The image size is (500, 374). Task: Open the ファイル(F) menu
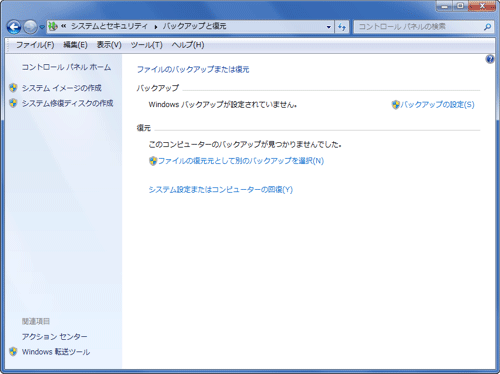(x=35, y=45)
